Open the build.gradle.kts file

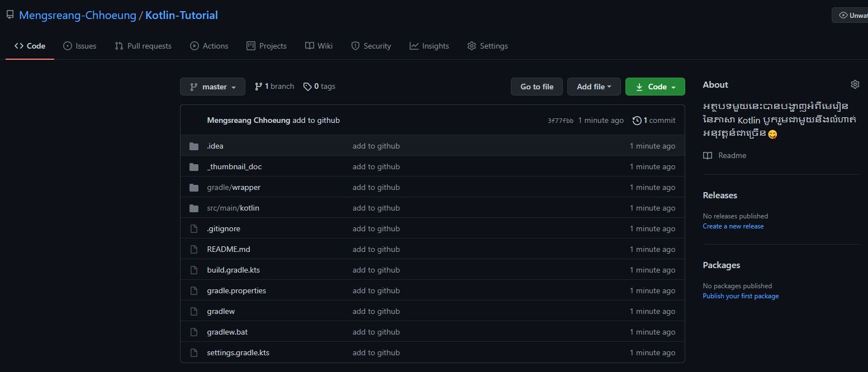pyautogui.click(x=233, y=270)
